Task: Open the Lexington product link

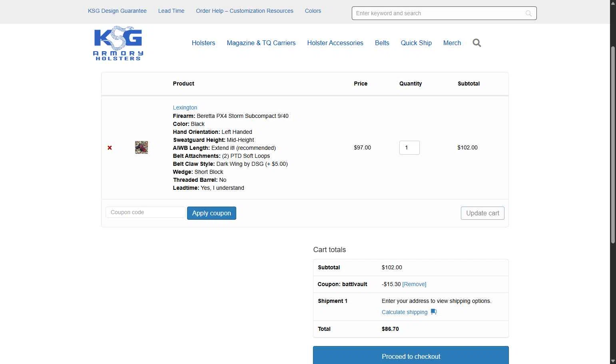Action: pos(185,107)
